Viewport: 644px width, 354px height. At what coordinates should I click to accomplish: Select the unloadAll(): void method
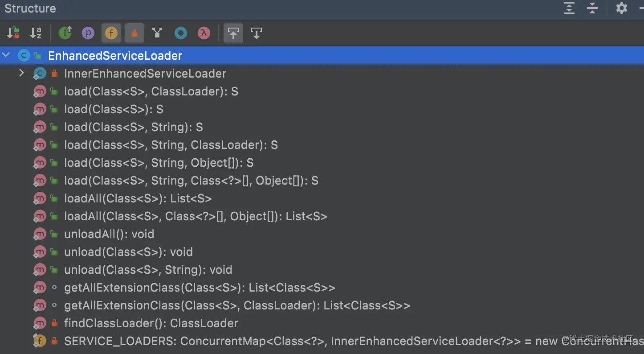[109, 234]
